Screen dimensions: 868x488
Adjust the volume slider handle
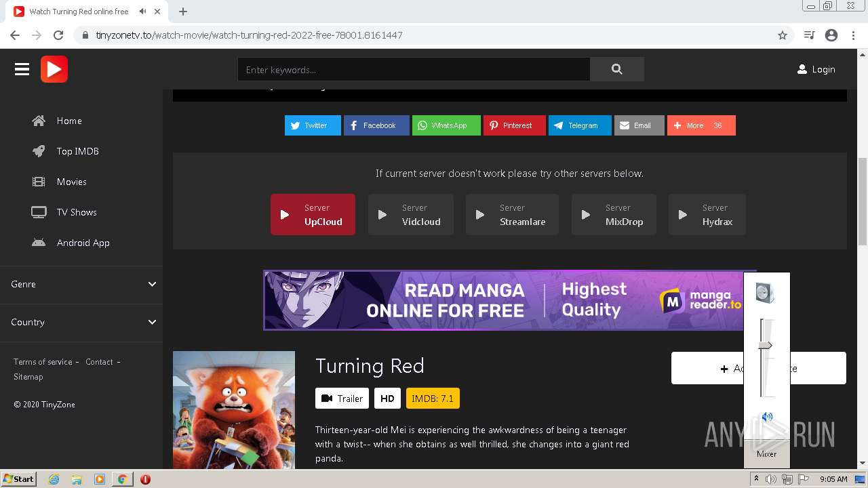765,346
